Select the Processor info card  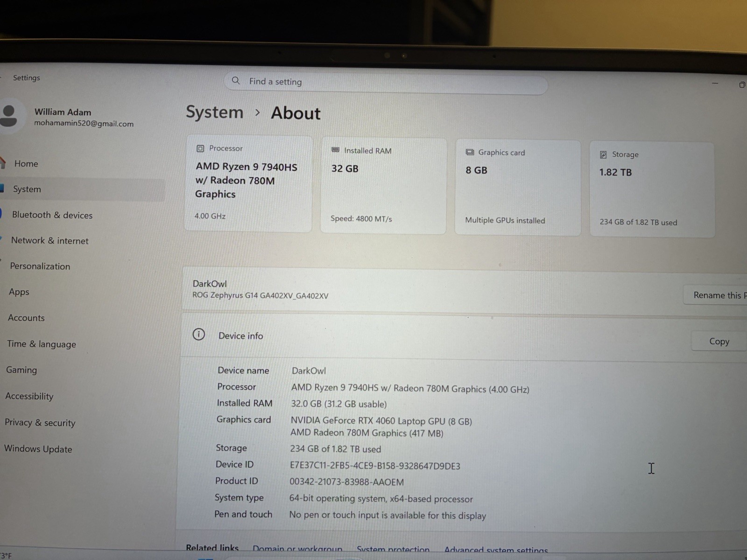(x=248, y=183)
